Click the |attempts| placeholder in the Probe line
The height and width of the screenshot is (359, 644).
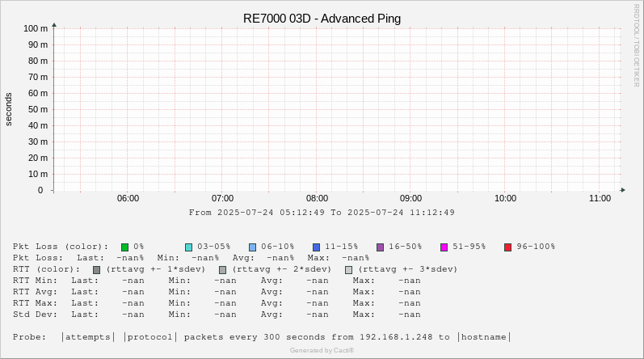pyautogui.click(x=89, y=337)
